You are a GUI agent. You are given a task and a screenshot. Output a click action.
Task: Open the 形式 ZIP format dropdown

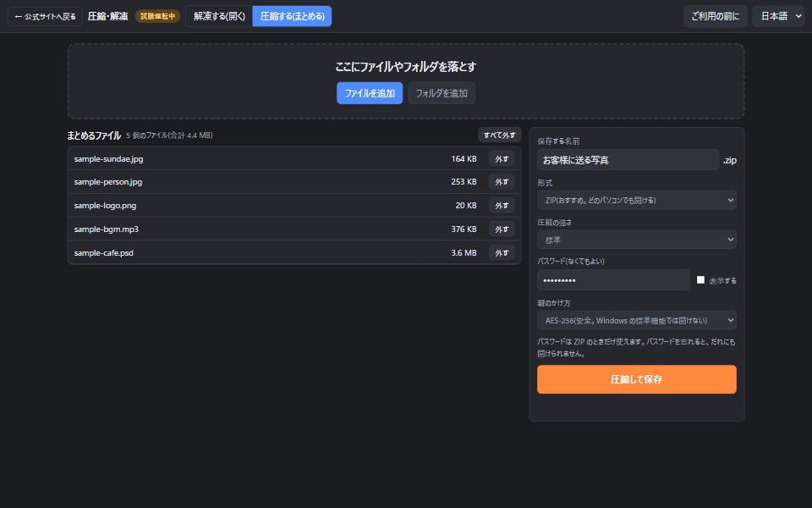[636, 200]
